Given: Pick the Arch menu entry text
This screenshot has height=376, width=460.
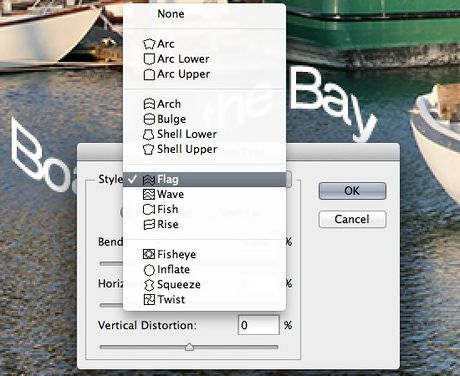Looking at the screenshot, I should coord(169,104).
